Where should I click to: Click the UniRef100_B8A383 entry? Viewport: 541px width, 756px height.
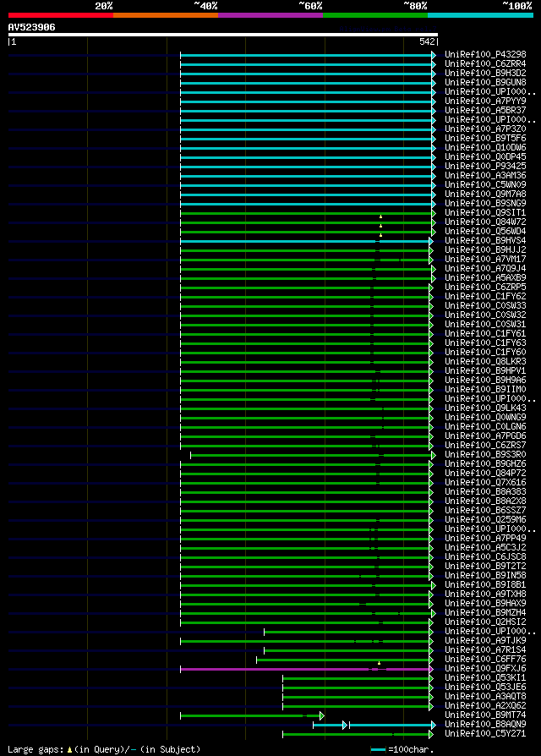[x=485, y=492]
